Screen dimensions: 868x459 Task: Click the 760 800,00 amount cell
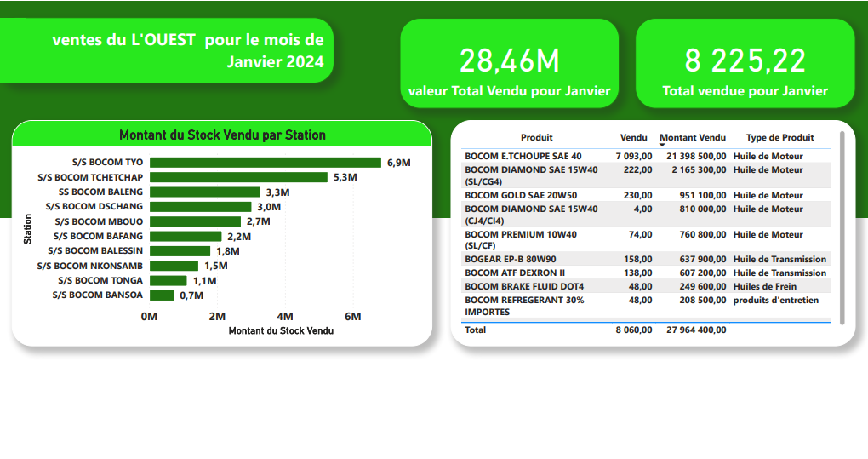(702, 234)
